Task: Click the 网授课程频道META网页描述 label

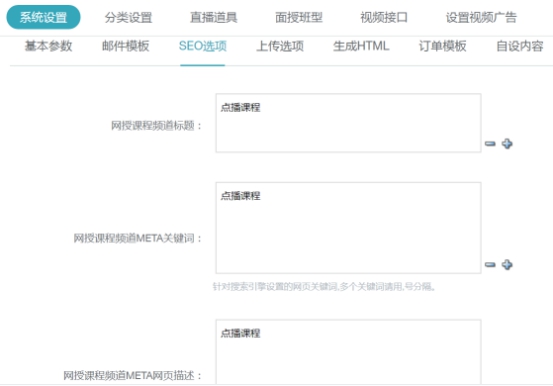Action: point(133,375)
